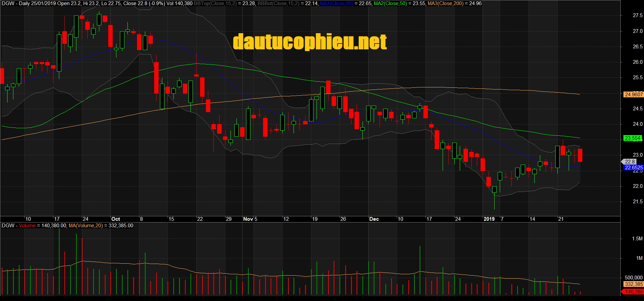Select the MA(Volume,20) label in volume pane
The image size is (644, 301).
[86, 226]
